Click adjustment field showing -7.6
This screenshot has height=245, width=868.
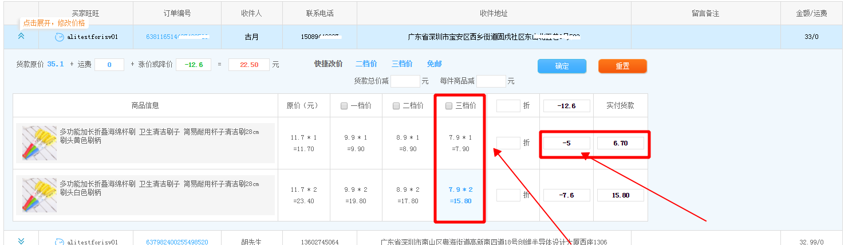click(566, 195)
